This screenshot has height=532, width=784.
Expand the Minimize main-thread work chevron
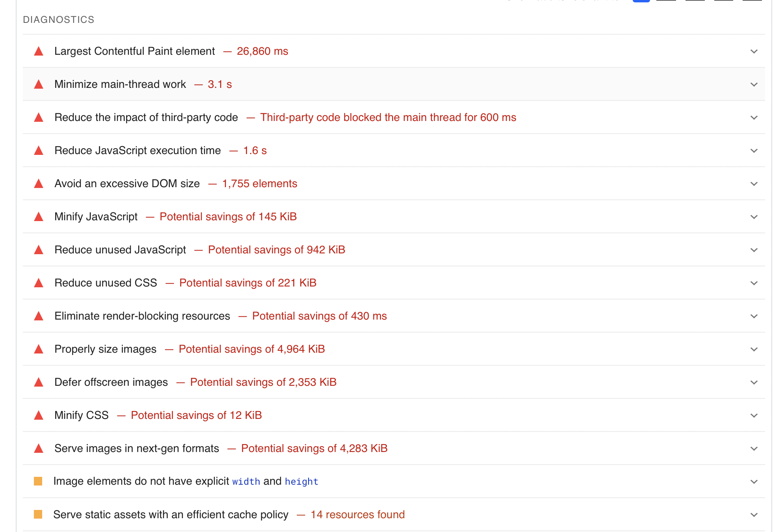point(754,84)
